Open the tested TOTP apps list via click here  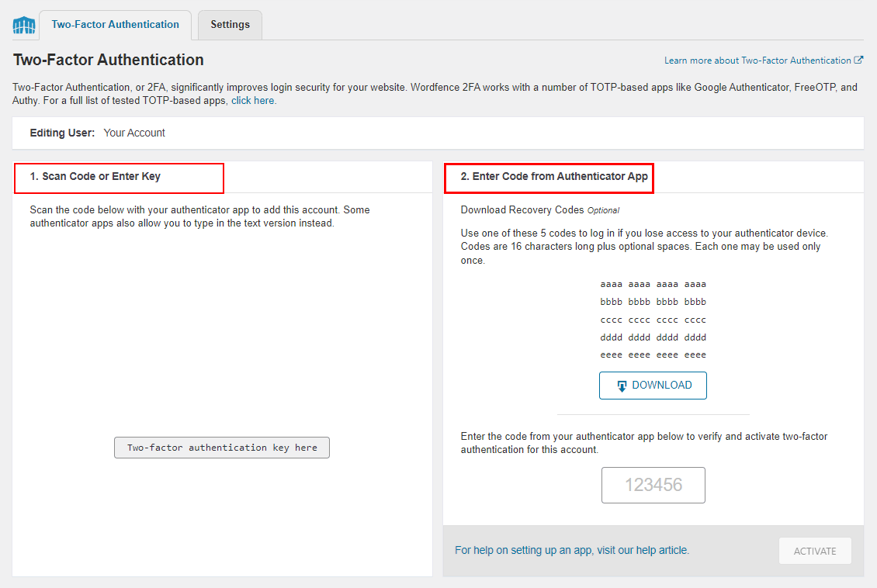(x=252, y=99)
